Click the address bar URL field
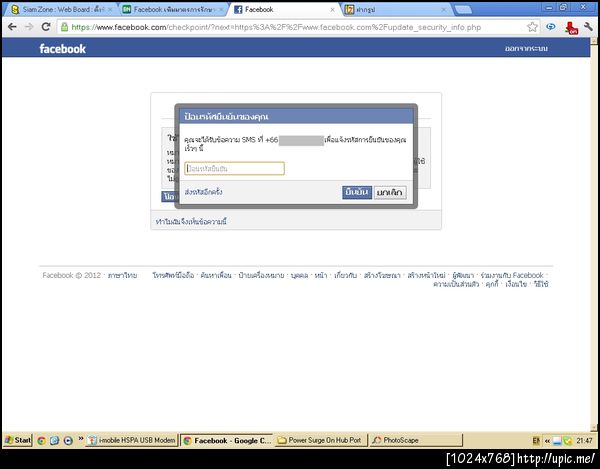 (x=297, y=27)
